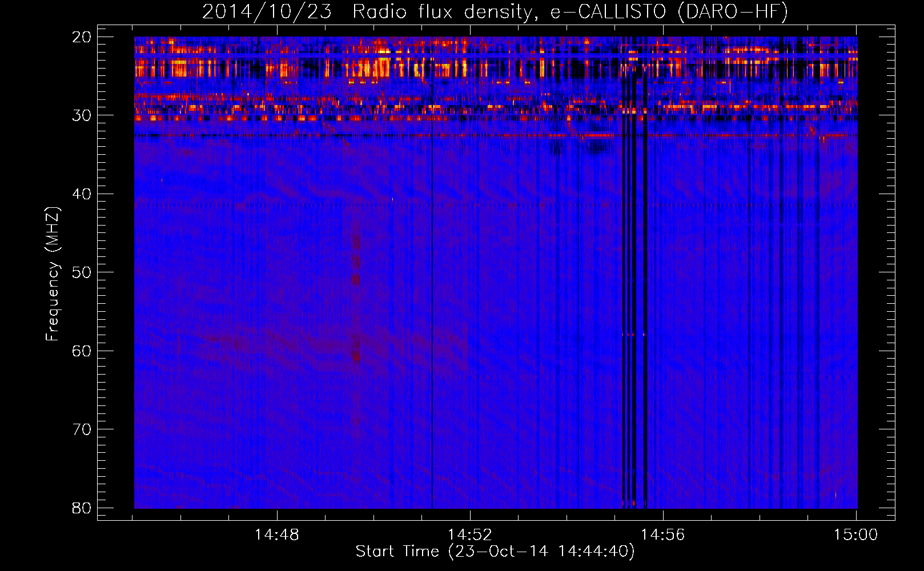Click the '15:00' time tick label
924x571 pixels.
pos(856,535)
